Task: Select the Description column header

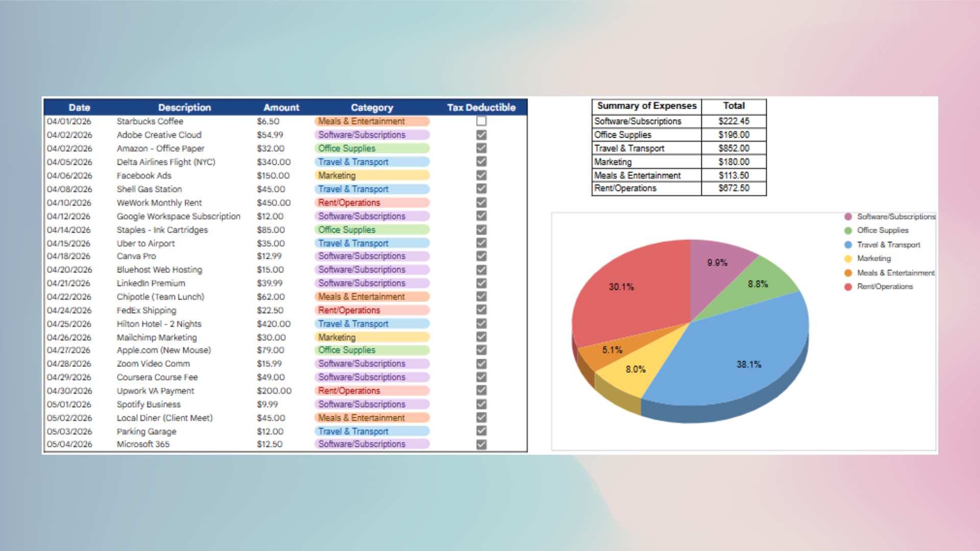Action: pyautogui.click(x=184, y=108)
